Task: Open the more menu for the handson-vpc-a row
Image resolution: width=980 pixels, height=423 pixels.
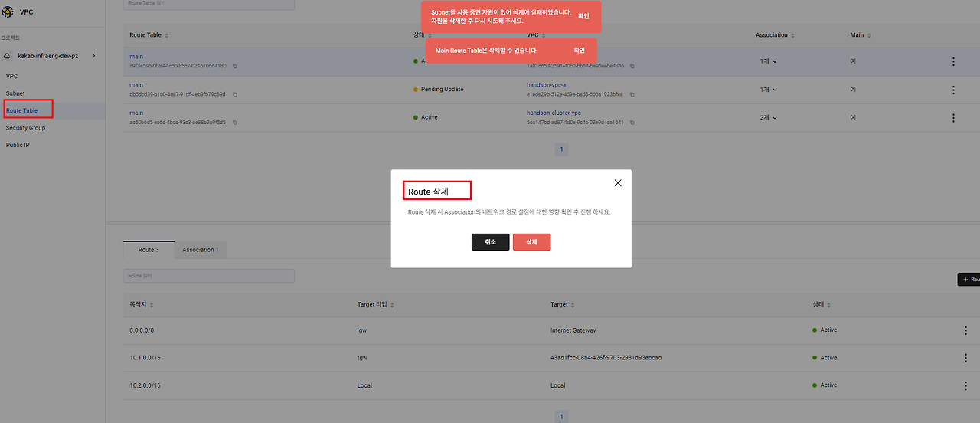Action: pyautogui.click(x=953, y=90)
